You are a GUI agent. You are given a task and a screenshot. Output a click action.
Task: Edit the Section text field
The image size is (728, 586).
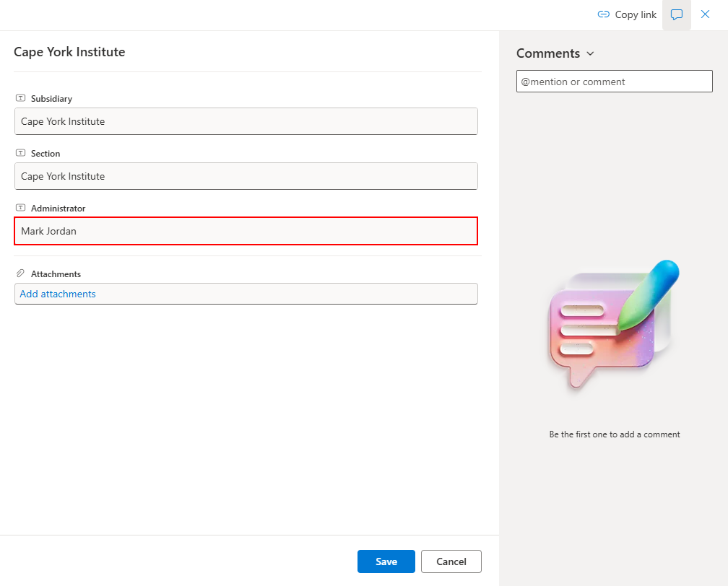pos(246,176)
